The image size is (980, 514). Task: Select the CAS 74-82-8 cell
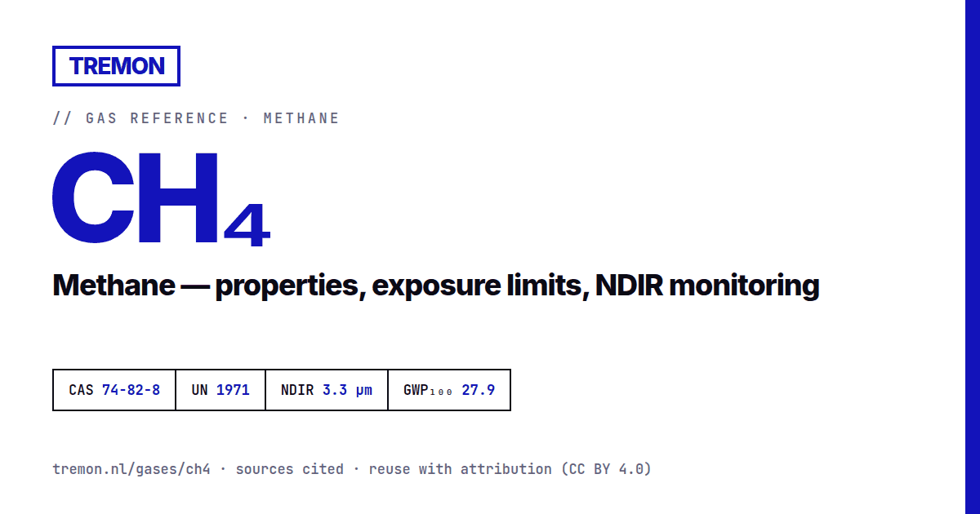click(114, 390)
